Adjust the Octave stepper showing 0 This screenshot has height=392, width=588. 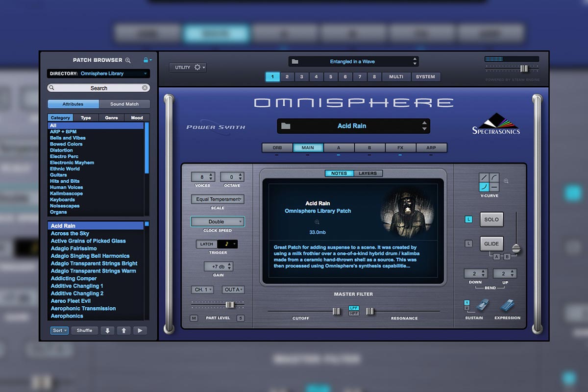(x=232, y=177)
